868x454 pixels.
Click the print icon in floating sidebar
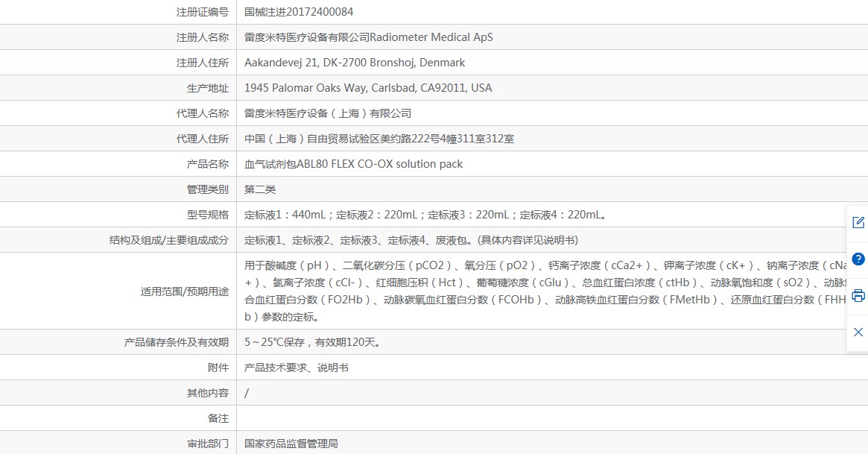(x=858, y=296)
